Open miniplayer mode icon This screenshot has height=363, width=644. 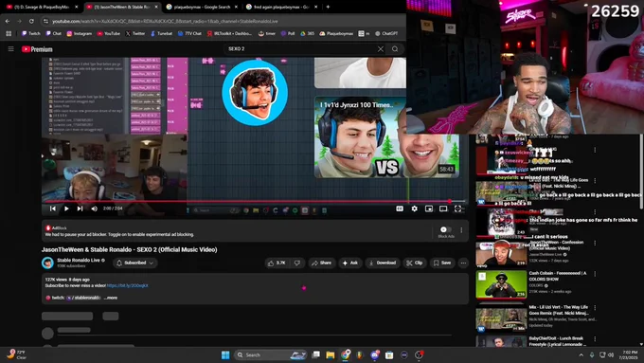tap(429, 209)
